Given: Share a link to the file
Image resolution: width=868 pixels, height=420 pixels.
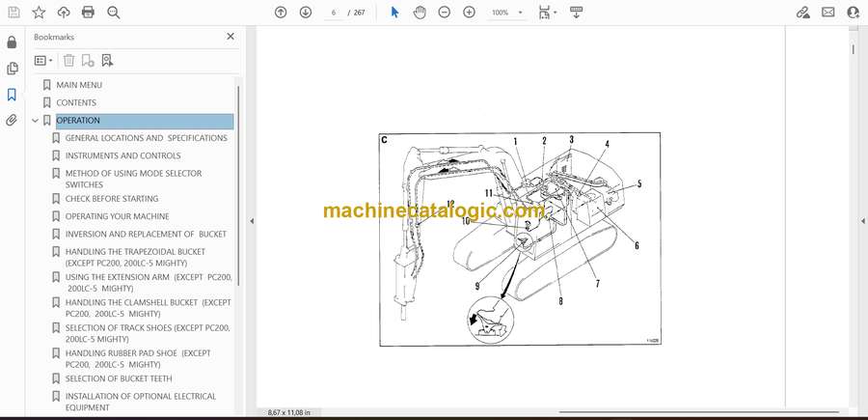Looking at the screenshot, I should coord(803,13).
